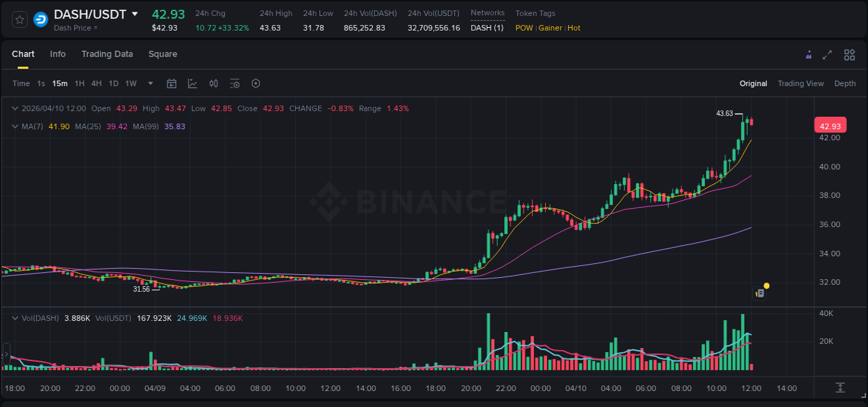Click the hexagon chart settings icon
Image resolution: width=868 pixels, height=407 pixels.
[x=256, y=83]
